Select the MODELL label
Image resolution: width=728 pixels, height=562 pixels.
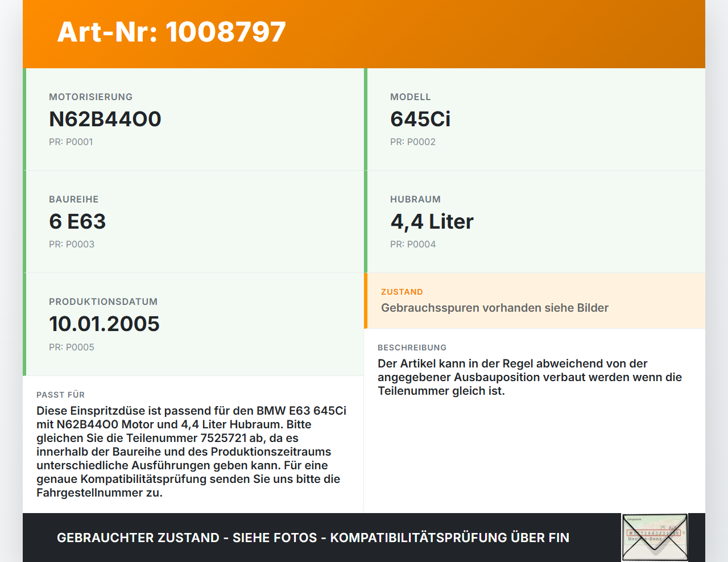click(x=411, y=97)
